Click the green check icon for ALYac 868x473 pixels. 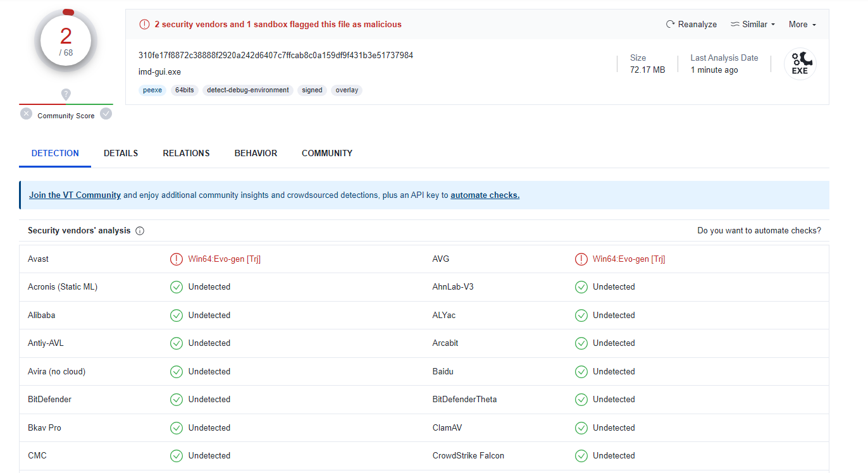click(581, 316)
